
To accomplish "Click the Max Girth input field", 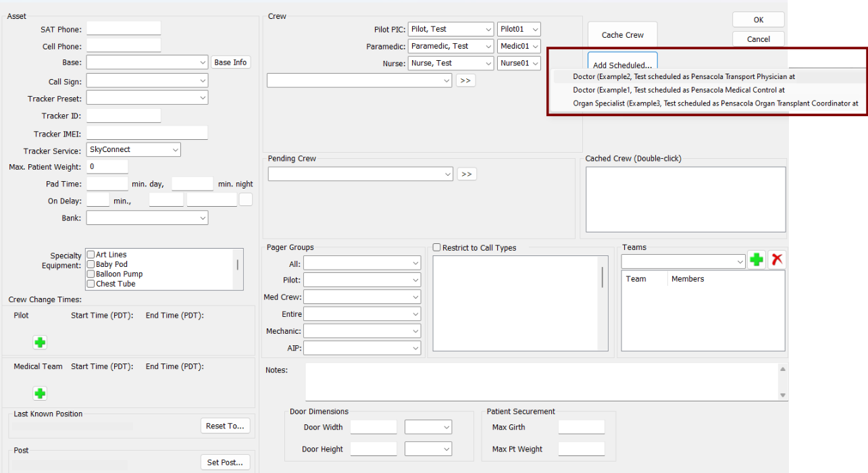I will click(x=582, y=427).
